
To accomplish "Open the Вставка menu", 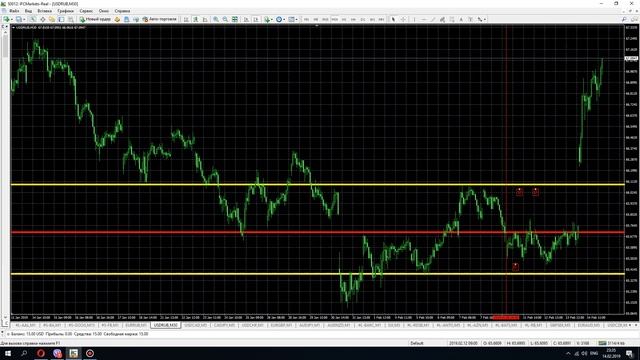I will 44,11.
